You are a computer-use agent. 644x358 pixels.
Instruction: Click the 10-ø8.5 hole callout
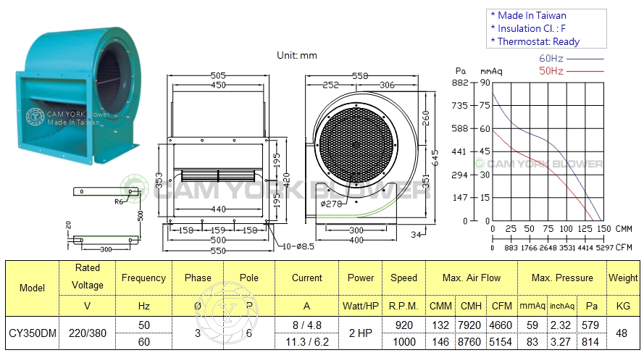click(298, 246)
